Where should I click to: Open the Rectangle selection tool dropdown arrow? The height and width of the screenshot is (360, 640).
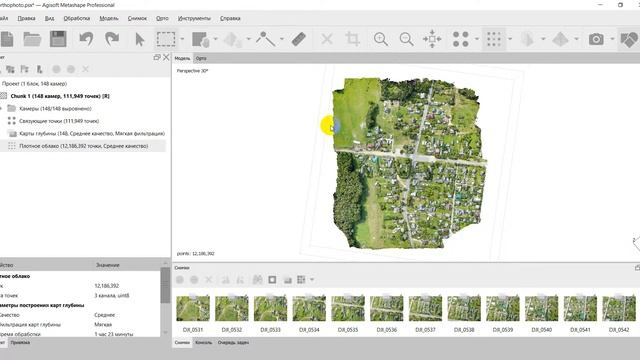click(x=182, y=39)
